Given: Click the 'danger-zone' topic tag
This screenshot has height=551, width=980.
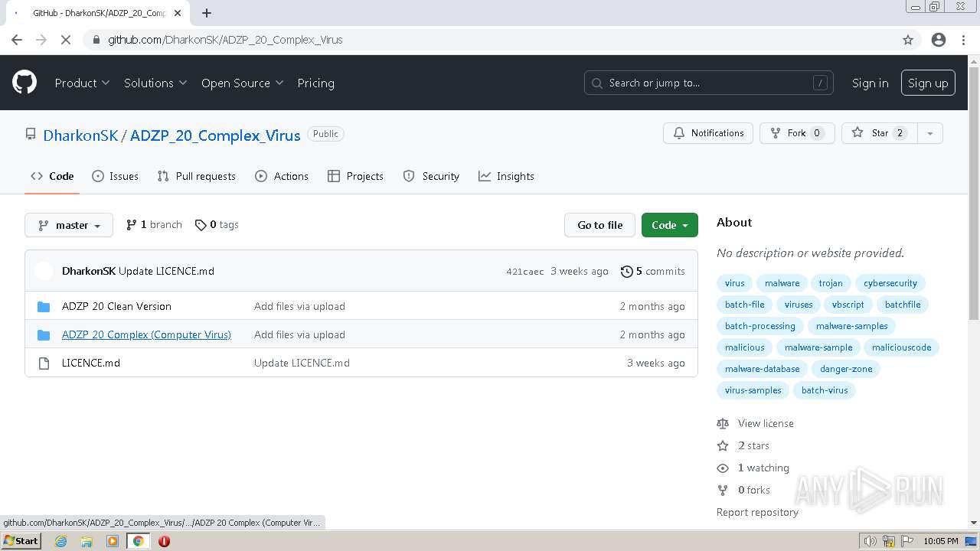Looking at the screenshot, I should [x=846, y=369].
